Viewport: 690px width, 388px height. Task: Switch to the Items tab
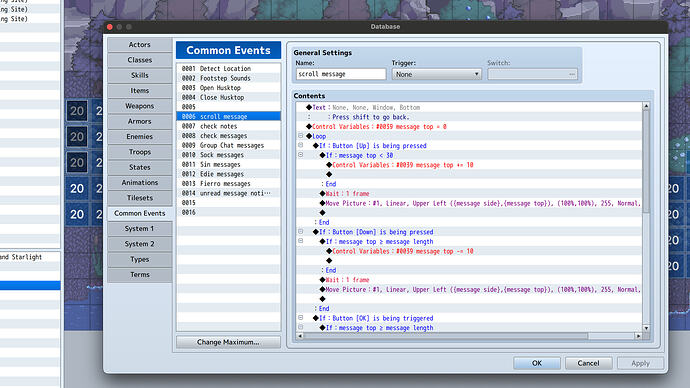(139, 91)
